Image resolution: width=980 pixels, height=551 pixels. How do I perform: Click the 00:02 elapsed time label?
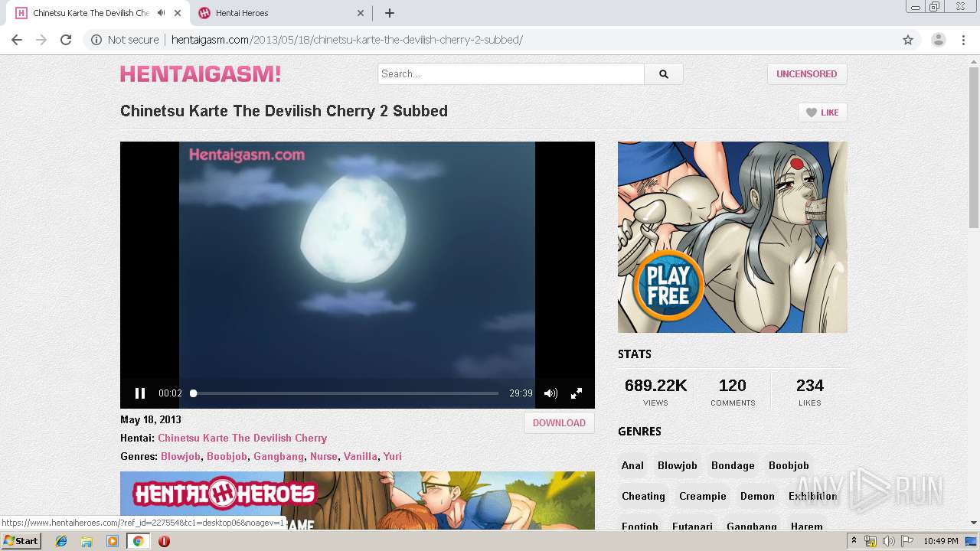pyautogui.click(x=170, y=393)
